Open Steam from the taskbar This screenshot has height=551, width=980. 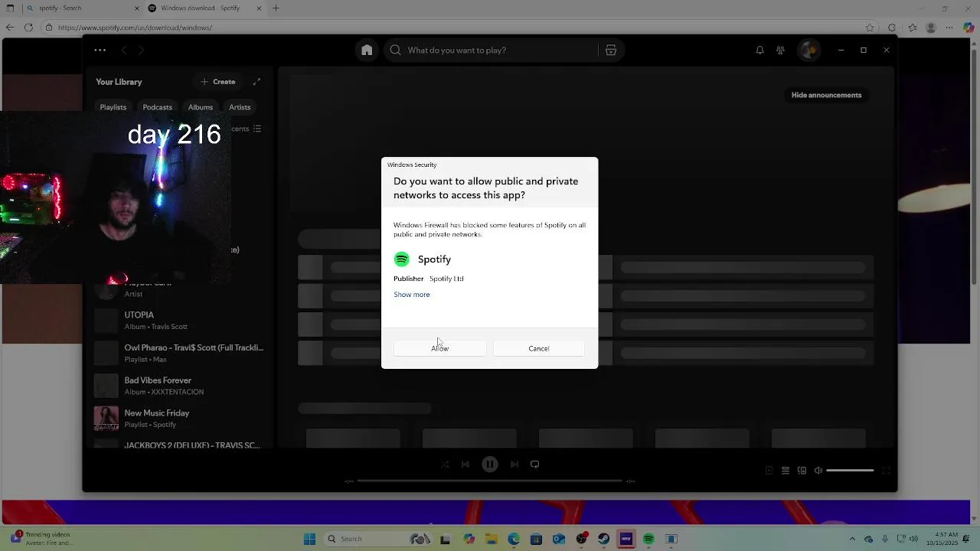(604, 539)
